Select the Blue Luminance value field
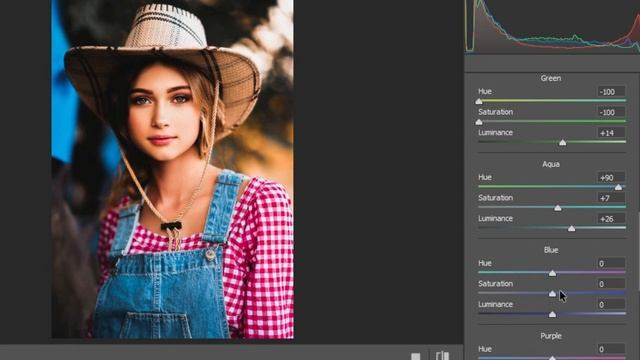640x360 pixels. click(611, 304)
